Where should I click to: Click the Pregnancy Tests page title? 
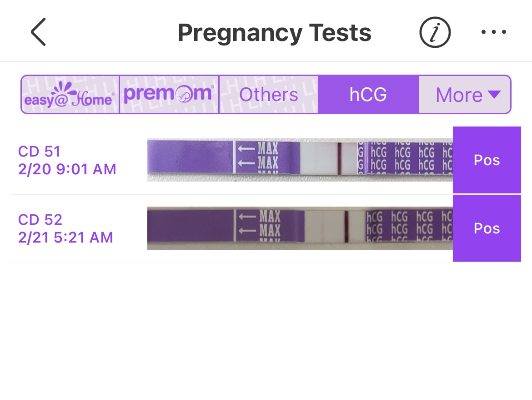tap(274, 33)
